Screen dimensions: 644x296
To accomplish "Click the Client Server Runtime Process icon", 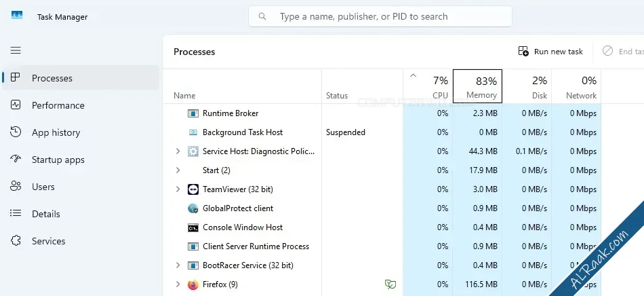I will point(193,246).
